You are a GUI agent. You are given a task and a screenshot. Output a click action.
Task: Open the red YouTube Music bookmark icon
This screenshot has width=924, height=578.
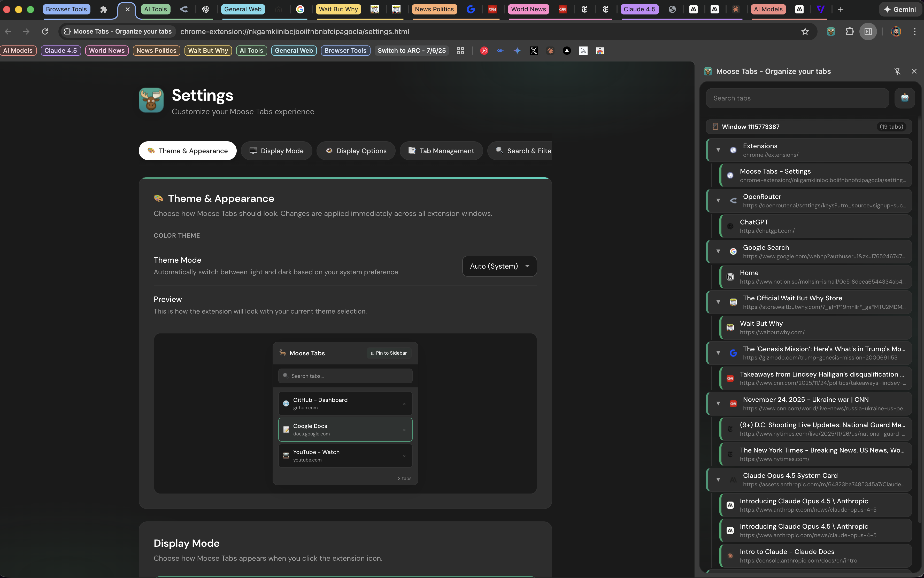pos(484,50)
